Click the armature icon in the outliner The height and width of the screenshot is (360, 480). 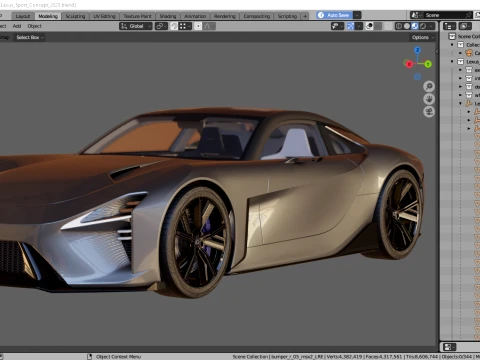469,103
